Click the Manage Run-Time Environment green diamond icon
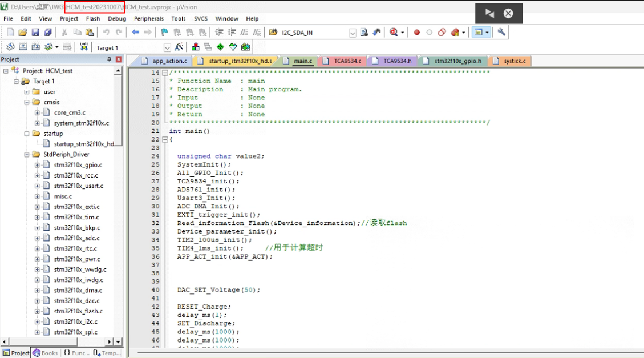Screen dimensions: 644x358 (220, 47)
